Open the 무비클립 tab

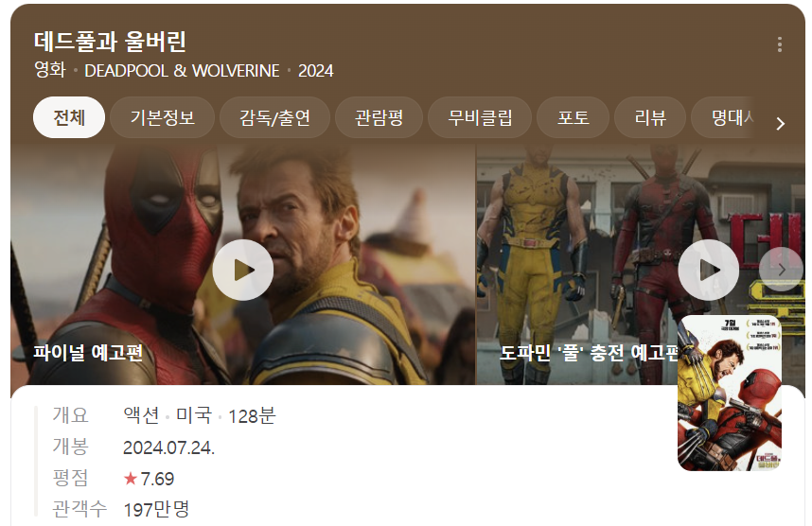coord(480,117)
